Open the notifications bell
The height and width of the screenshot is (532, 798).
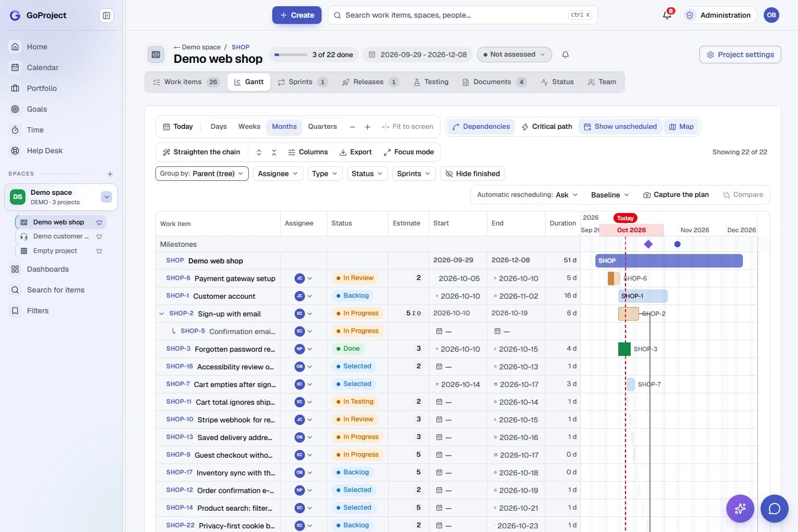(x=667, y=15)
